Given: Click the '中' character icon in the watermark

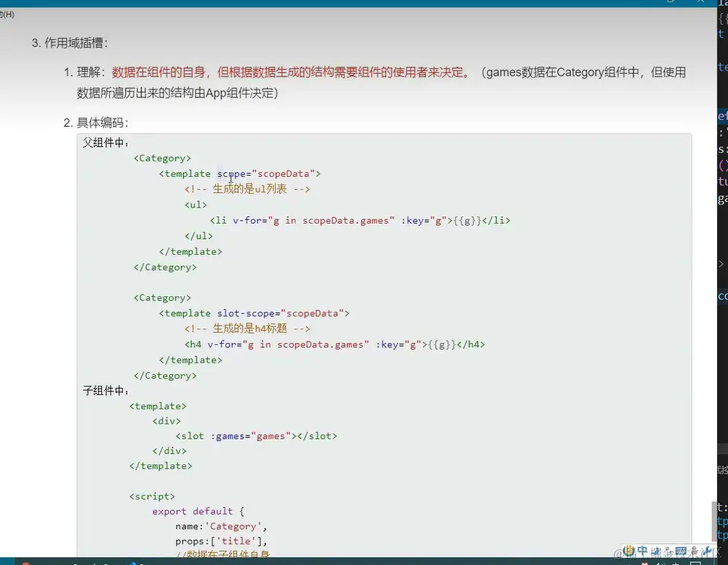Looking at the screenshot, I should pyautogui.click(x=643, y=549).
